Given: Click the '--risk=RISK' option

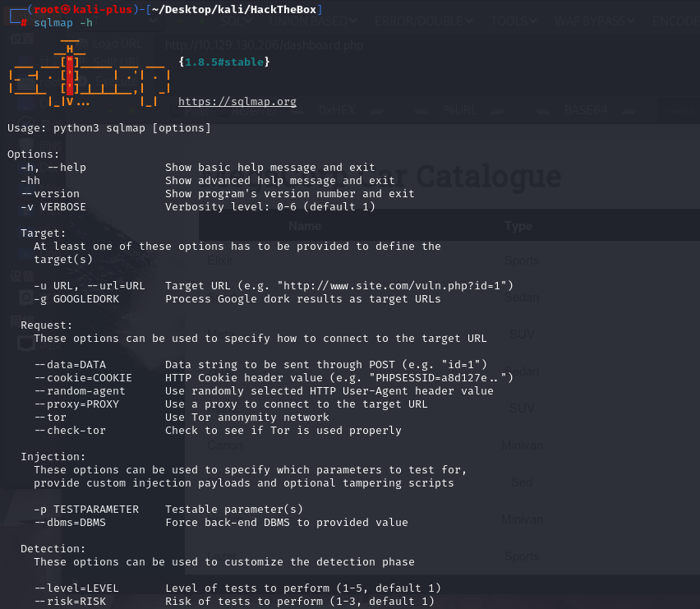Looking at the screenshot, I should [x=70, y=602].
